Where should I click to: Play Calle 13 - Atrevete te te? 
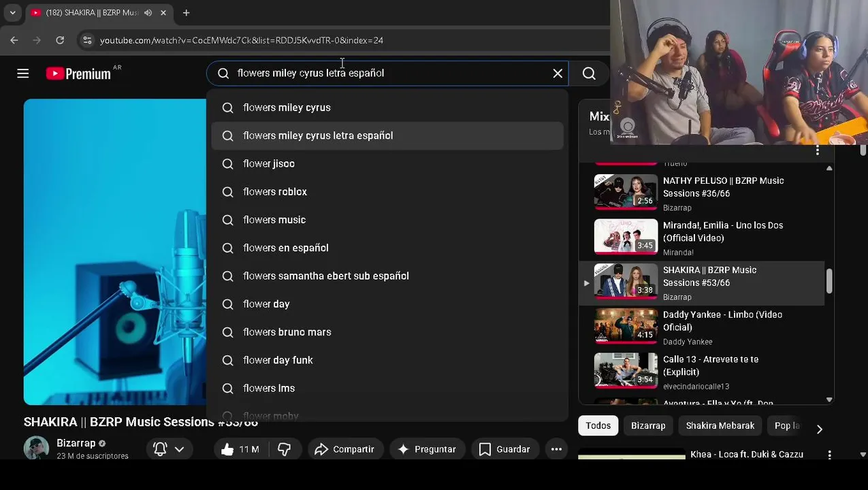pos(701,372)
